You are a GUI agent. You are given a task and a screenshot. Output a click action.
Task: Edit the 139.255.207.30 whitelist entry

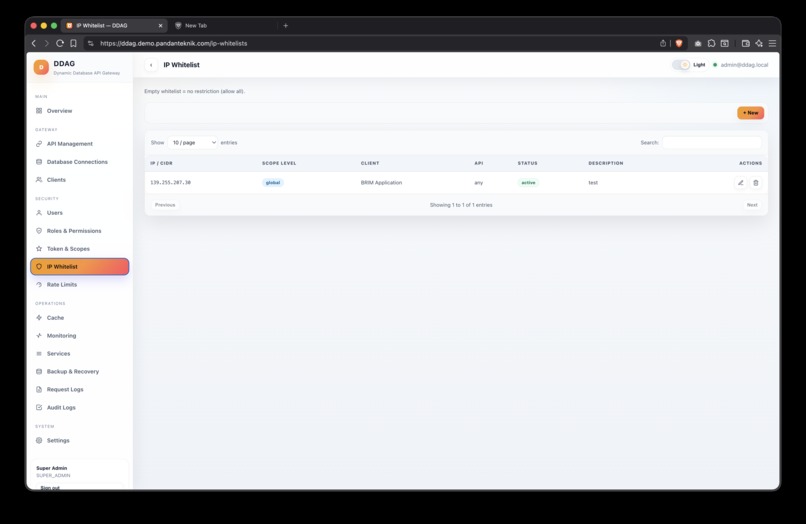740,183
